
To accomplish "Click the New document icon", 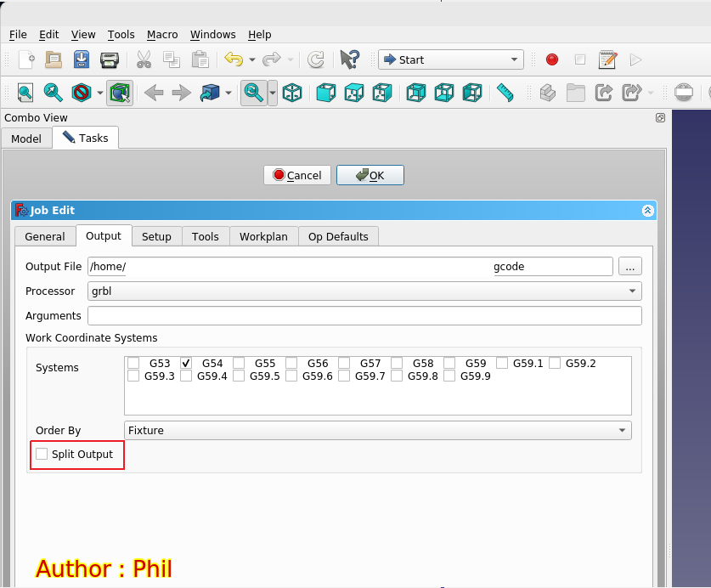I will (x=26, y=59).
